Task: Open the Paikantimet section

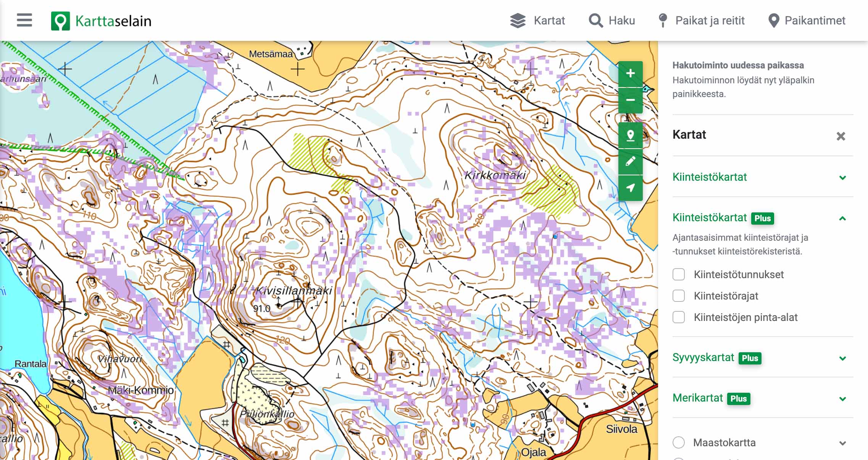Action: [807, 21]
